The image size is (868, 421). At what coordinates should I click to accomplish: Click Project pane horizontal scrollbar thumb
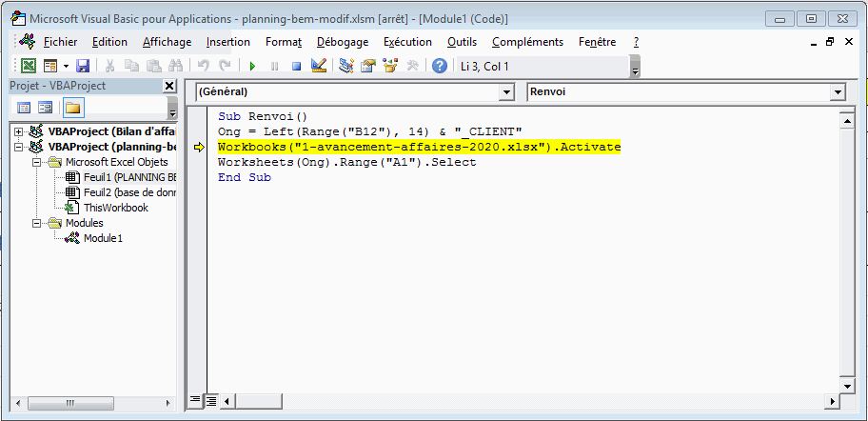click(69, 403)
